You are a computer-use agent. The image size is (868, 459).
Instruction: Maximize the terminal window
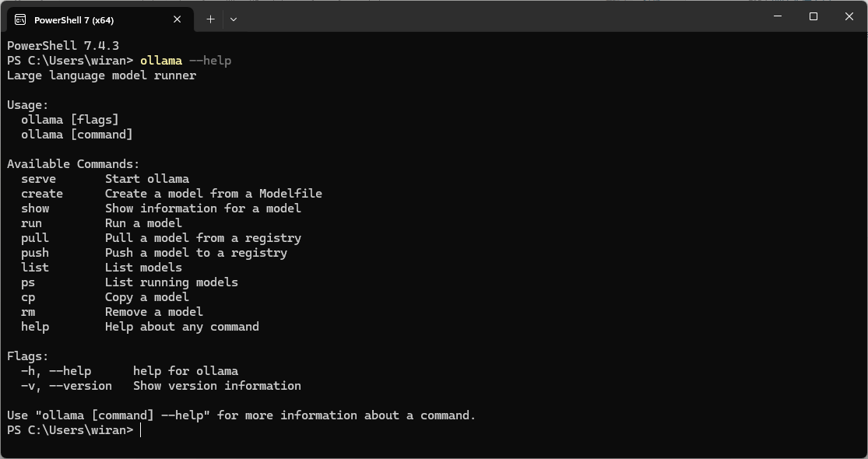coord(814,16)
